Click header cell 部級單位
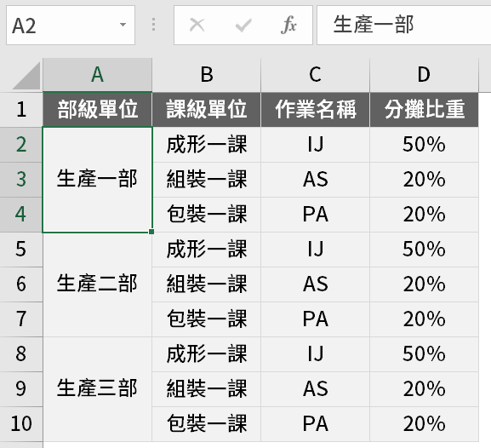The height and width of the screenshot is (448, 491). pos(97,109)
